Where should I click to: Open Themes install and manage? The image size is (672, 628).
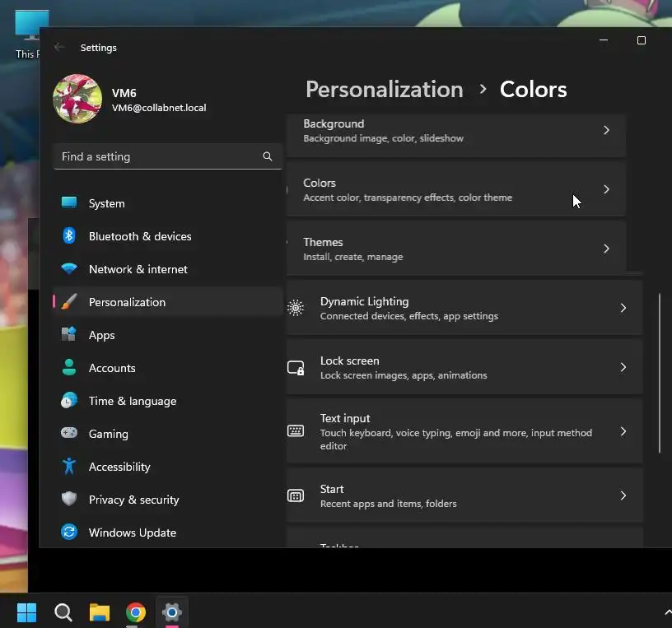[x=456, y=249]
